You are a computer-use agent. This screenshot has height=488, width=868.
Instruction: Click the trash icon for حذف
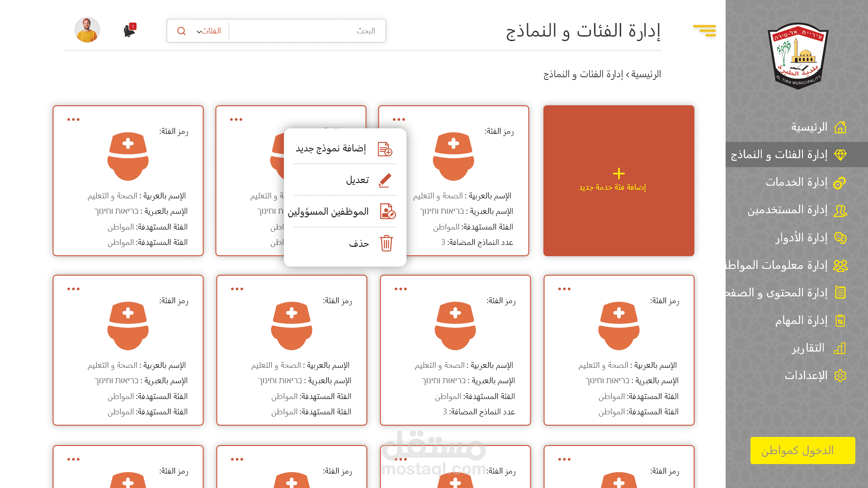pyautogui.click(x=386, y=243)
